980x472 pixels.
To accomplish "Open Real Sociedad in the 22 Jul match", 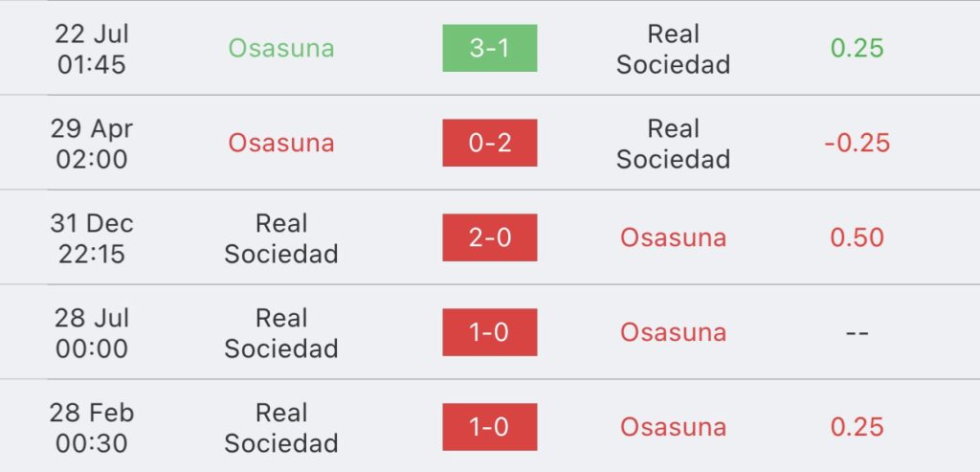I will pos(673,49).
